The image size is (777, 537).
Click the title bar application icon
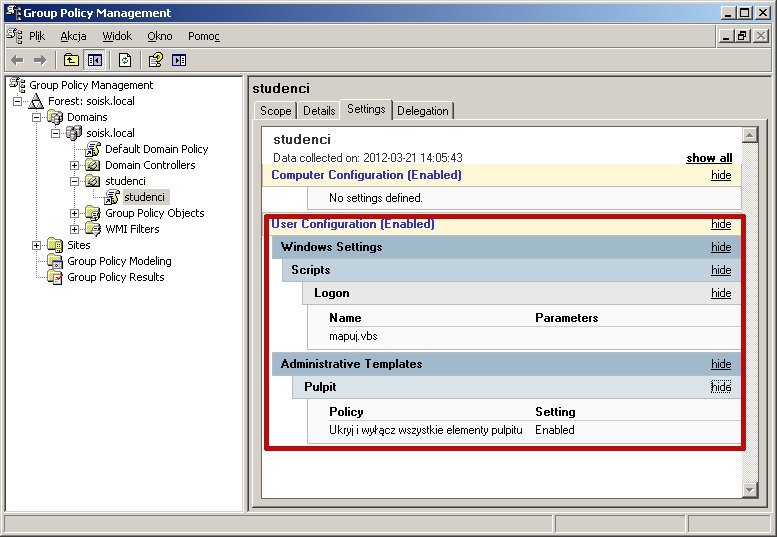(13, 12)
